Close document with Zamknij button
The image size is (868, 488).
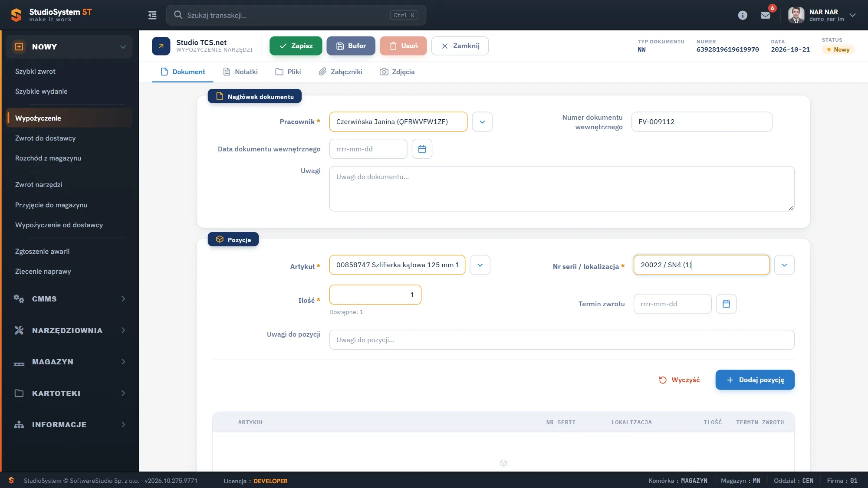click(460, 46)
